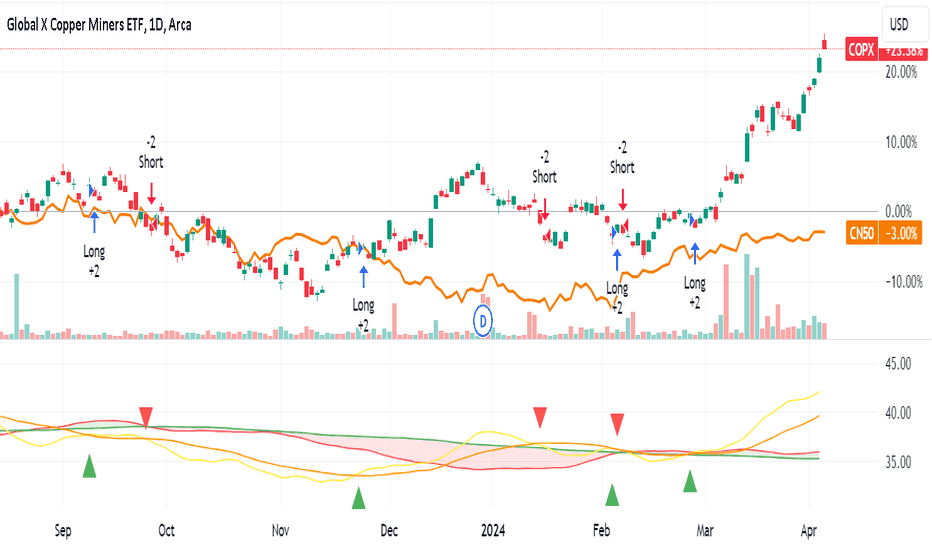Click the green up triangle in September indicator
Screen dimensions: 932x550
89,466
